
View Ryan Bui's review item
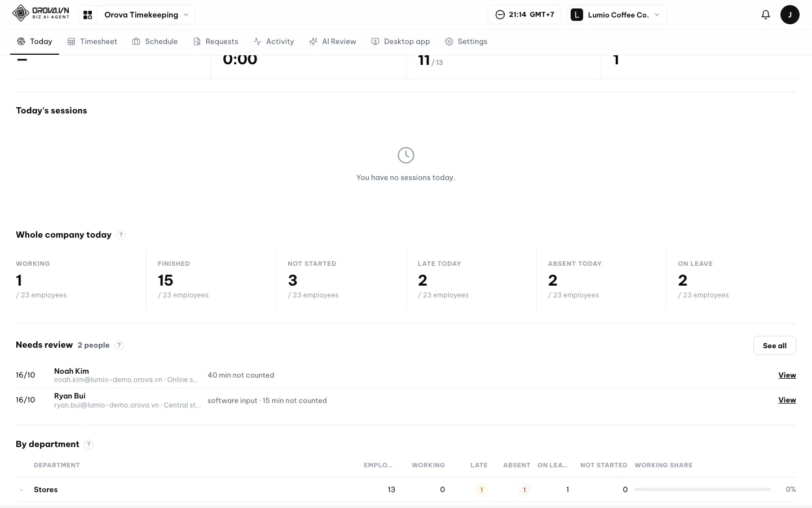(x=787, y=400)
